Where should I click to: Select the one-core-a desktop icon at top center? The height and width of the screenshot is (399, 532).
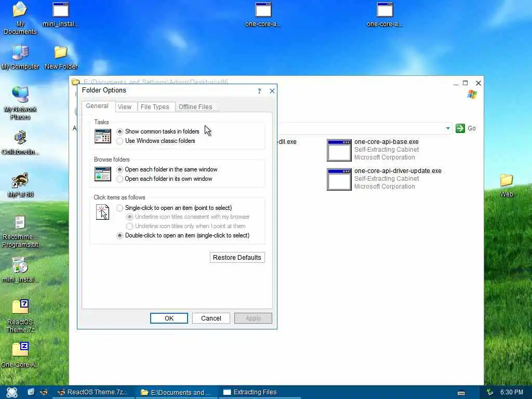(263, 14)
